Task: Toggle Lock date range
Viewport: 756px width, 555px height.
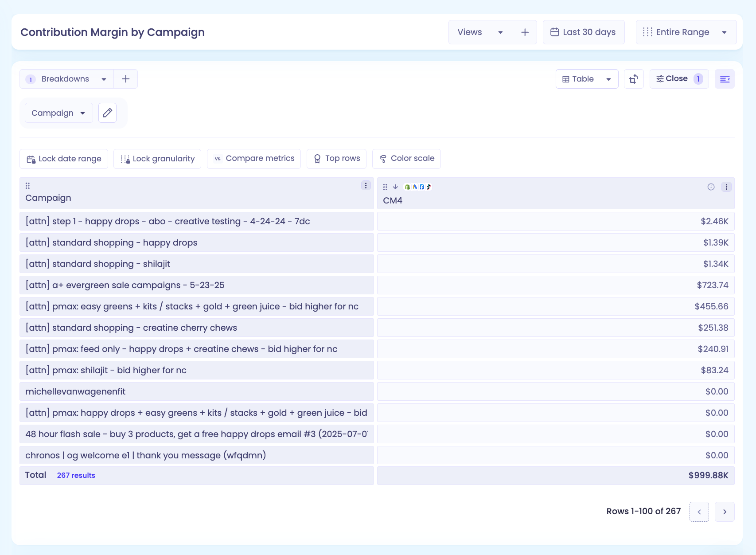Action: click(x=64, y=159)
